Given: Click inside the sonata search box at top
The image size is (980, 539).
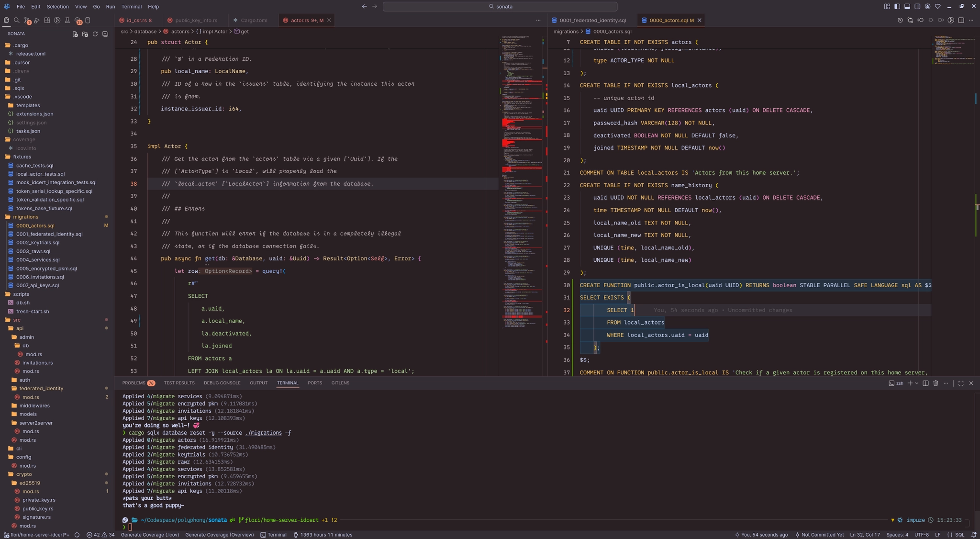Looking at the screenshot, I should coord(500,6).
